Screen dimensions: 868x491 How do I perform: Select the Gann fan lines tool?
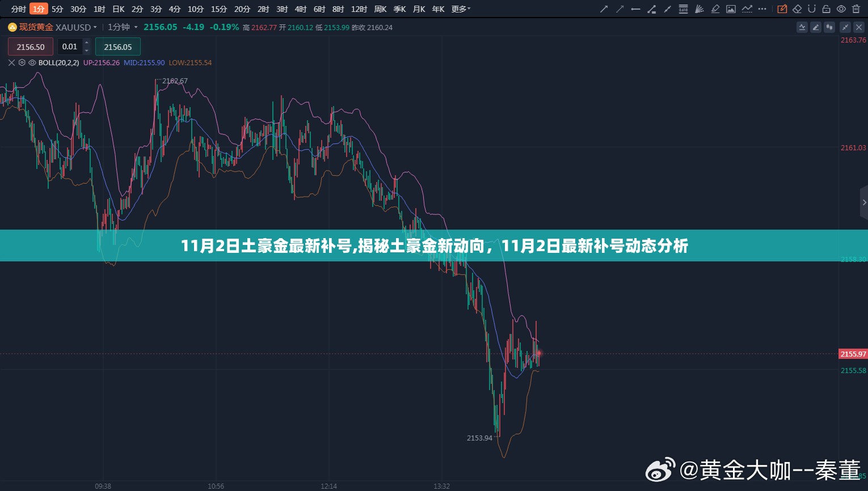(x=700, y=9)
